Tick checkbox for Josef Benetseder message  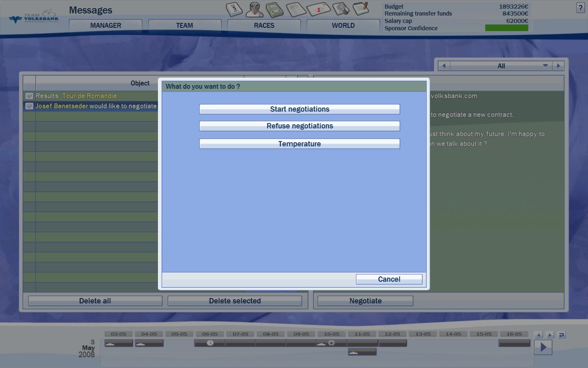(x=29, y=106)
